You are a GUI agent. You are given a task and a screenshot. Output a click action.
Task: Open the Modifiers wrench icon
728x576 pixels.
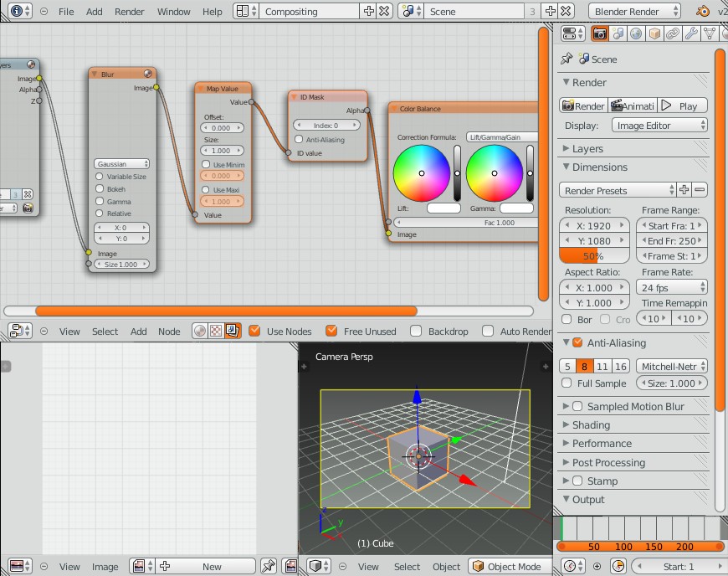pyautogui.click(x=691, y=33)
